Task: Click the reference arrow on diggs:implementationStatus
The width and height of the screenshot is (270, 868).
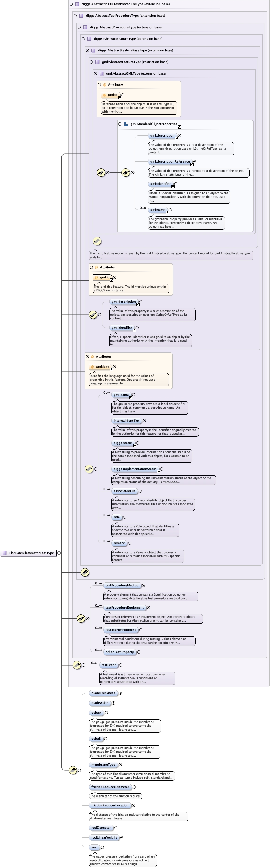Action: tap(159, 471)
